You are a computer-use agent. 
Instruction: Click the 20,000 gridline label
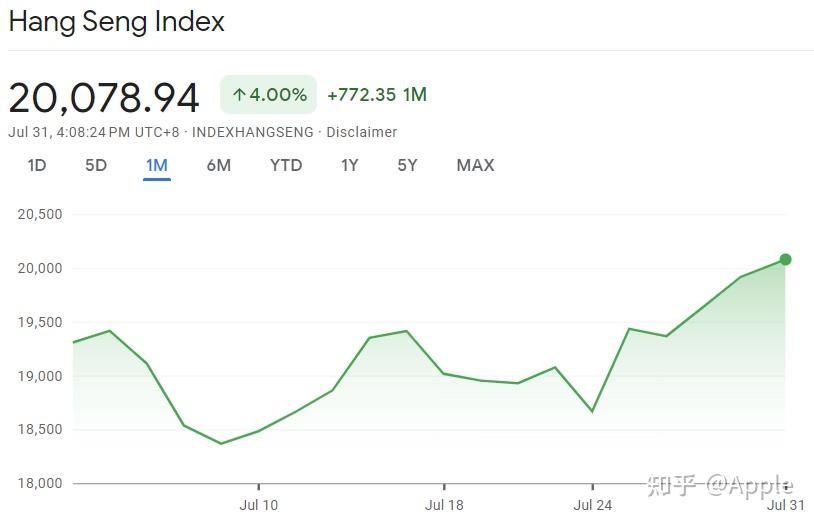(x=41, y=268)
